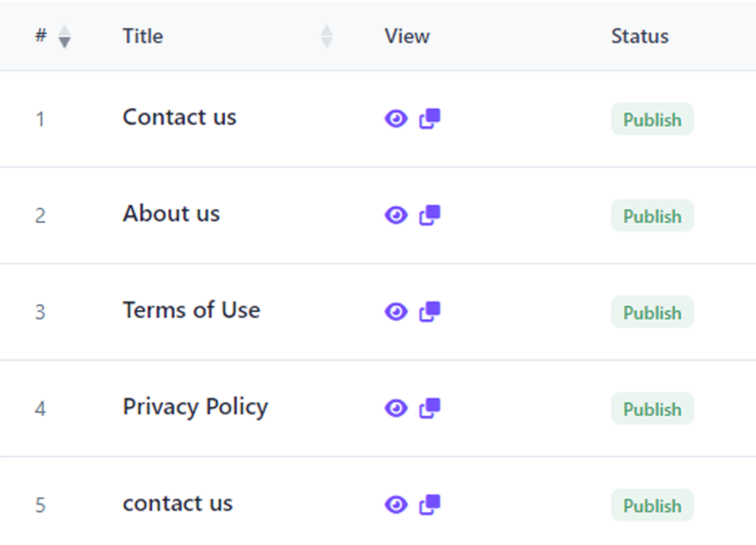Select the duplicate icon for Terms of Use
This screenshot has height=545, width=756.
click(429, 312)
